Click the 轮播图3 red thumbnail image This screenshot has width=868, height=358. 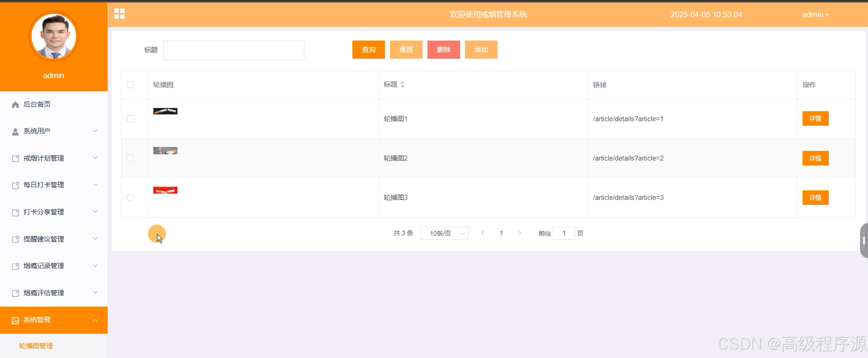[x=165, y=191]
